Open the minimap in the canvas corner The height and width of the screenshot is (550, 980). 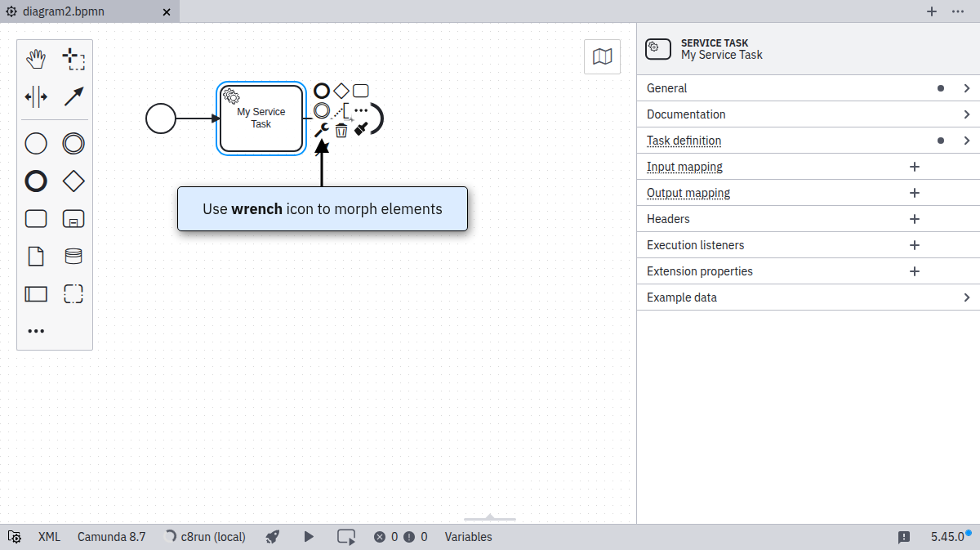click(602, 56)
